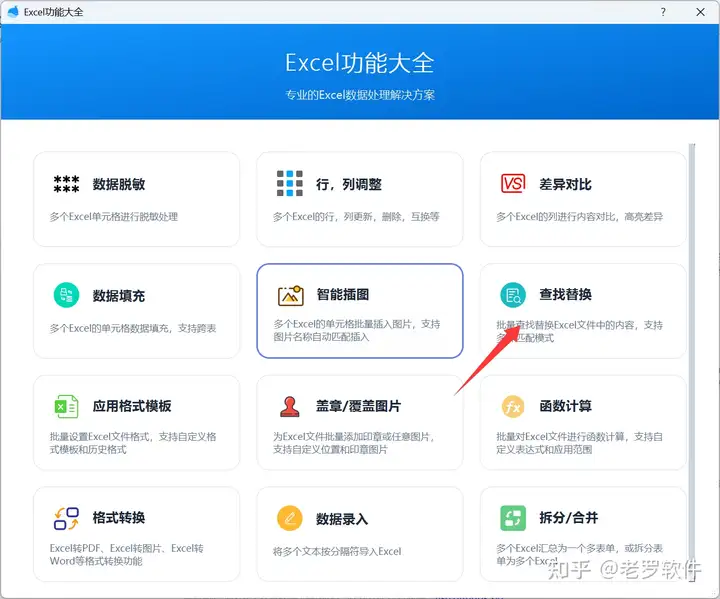Click description starting 为Excel文件批量添加印章
Image resolution: width=720 pixels, height=599 pixels.
(x=354, y=443)
